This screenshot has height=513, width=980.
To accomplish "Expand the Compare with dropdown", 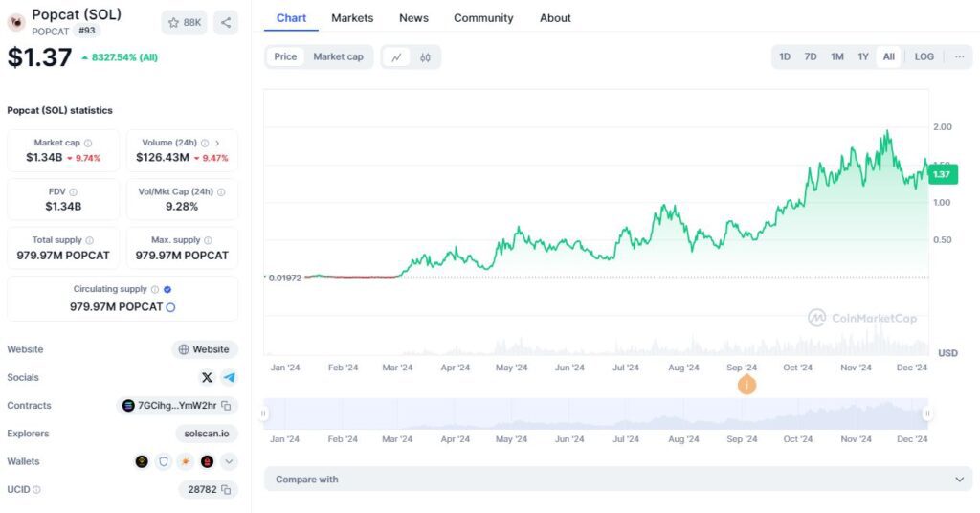I will point(618,480).
